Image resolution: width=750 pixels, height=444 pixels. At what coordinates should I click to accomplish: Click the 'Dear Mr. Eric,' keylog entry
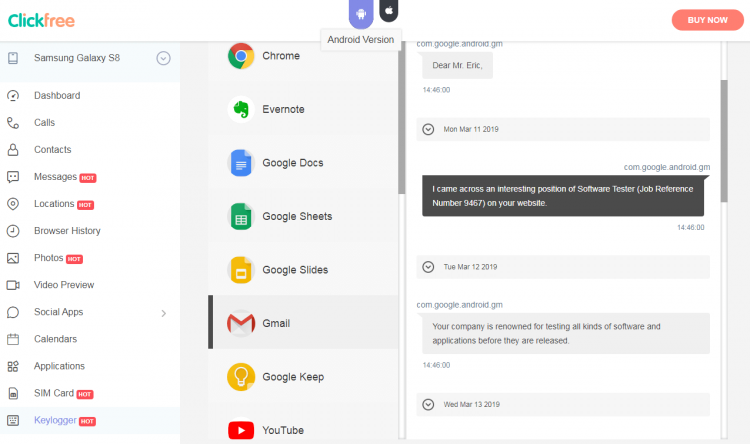[x=457, y=66]
